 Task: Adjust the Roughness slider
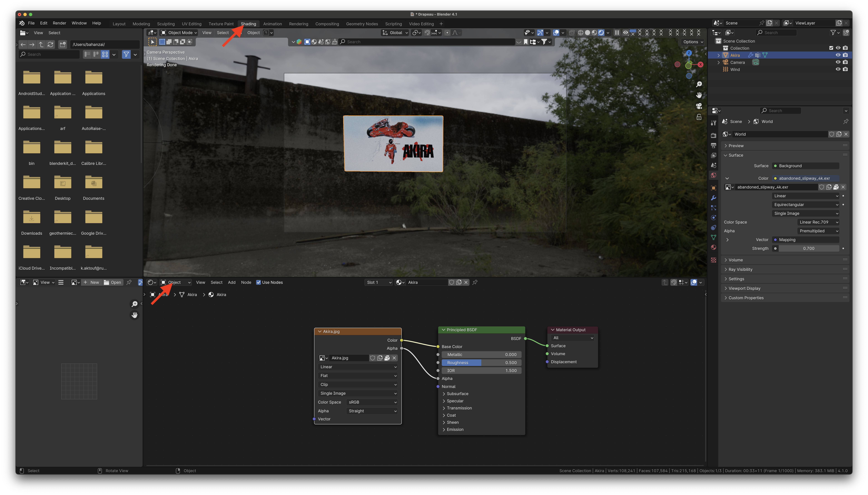[x=481, y=363]
